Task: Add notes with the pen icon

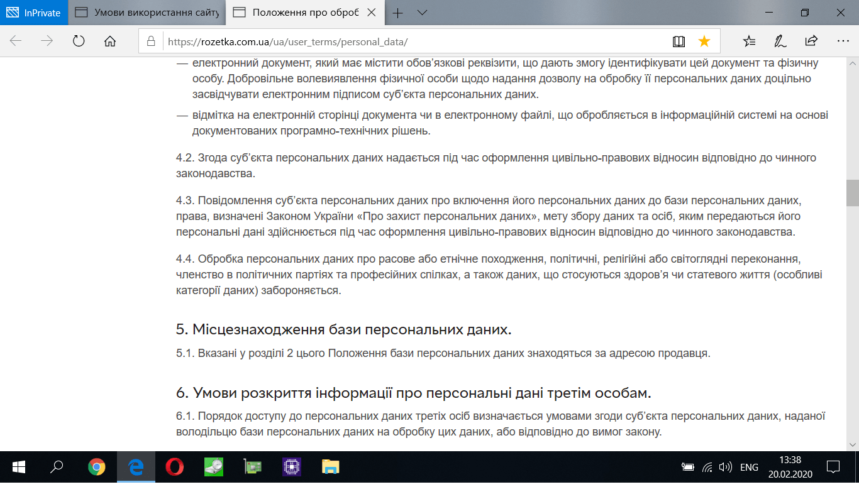Action: tap(780, 41)
